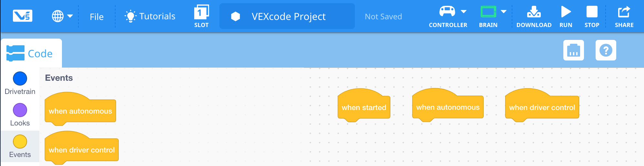This screenshot has width=644, height=166.
Task: Click the VEXcode Project name field
Action: click(288, 16)
